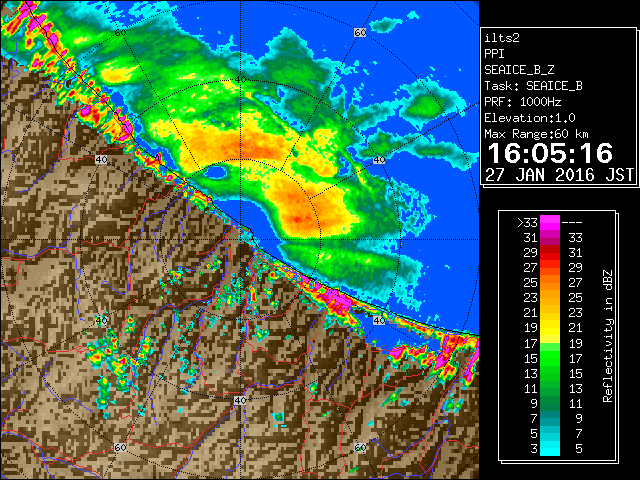Viewport: 640px width, 480px height.
Task: Click the 27–29 dBZ red-orange legend swatch
Action: click(550, 268)
